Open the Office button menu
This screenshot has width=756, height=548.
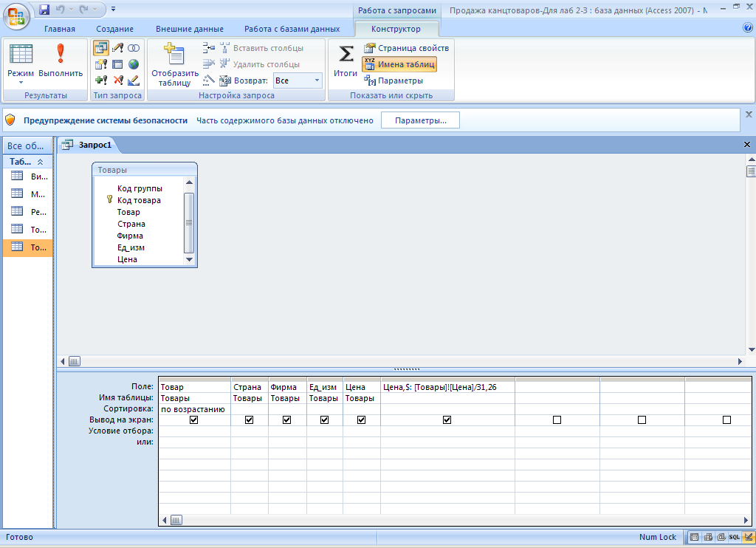click(16, 16)
